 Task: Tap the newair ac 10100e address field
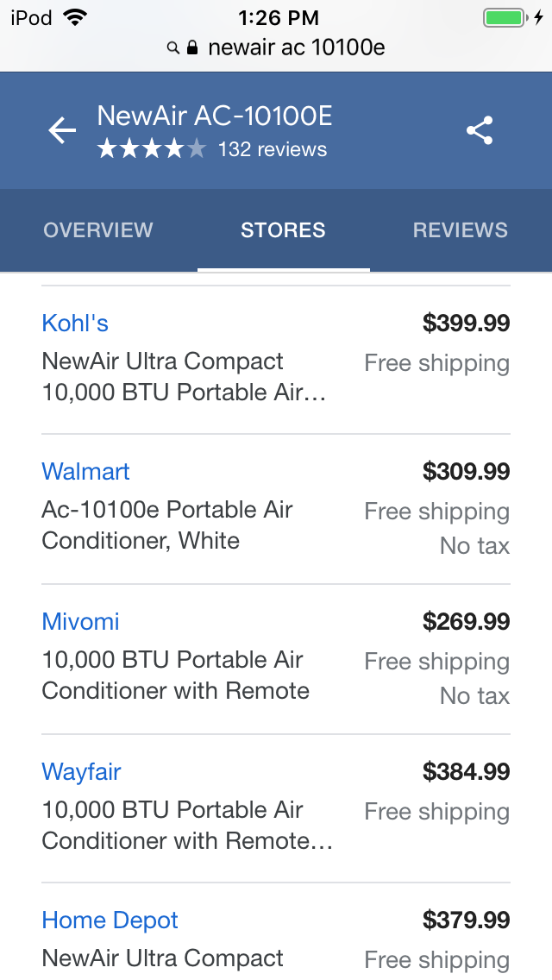click(x=297, y=47)
